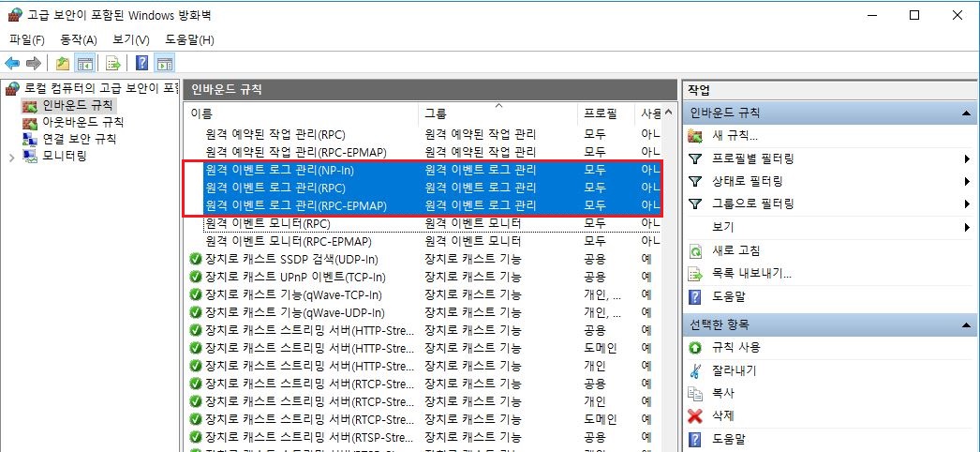The width and height of the screenshot is (980, 452).
Task: Open the 프로필별 필터링 submenu arrow
Action: coord(967,158)
